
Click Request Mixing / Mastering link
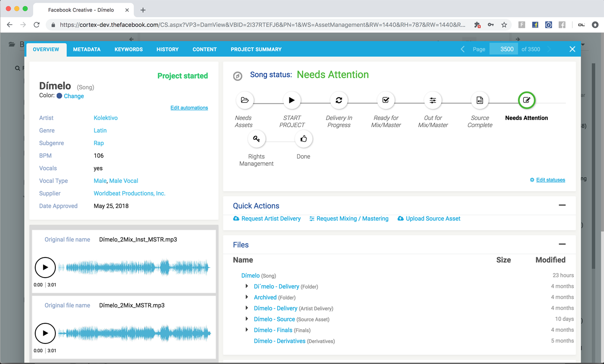[x=352, y=218]
